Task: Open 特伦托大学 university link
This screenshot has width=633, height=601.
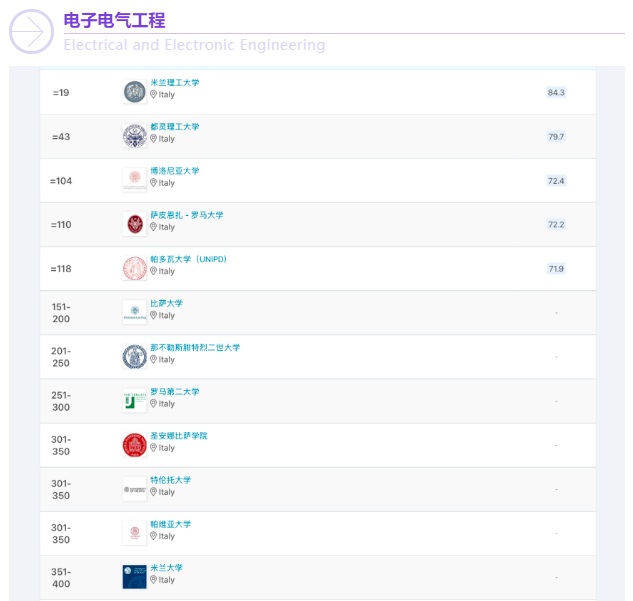Action: (170, 480)
